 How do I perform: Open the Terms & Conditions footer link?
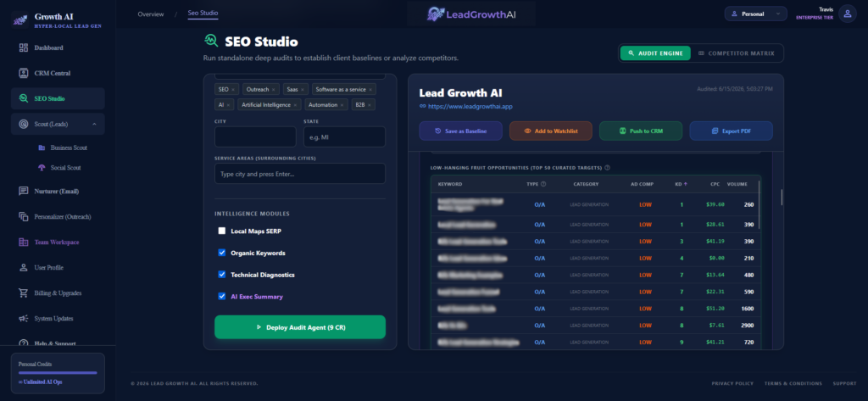793,383
